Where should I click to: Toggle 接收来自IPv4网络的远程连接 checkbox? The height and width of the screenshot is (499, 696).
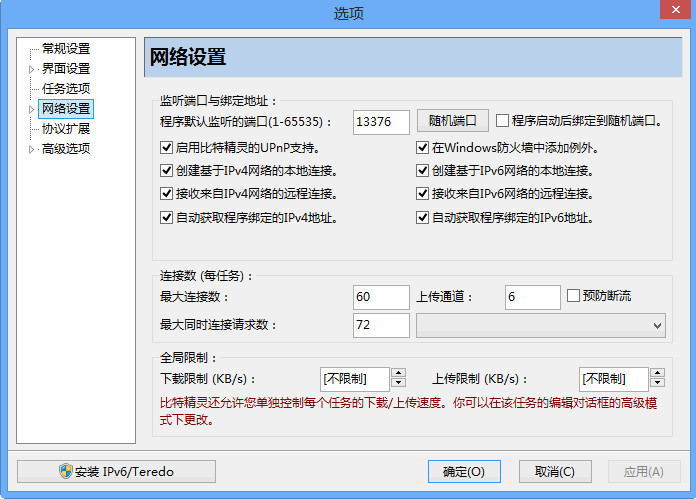pos(166,194)
